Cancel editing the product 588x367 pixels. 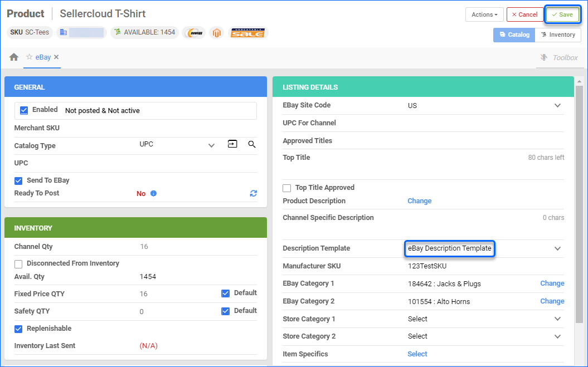pyautogui.click(x=525, y=14)
